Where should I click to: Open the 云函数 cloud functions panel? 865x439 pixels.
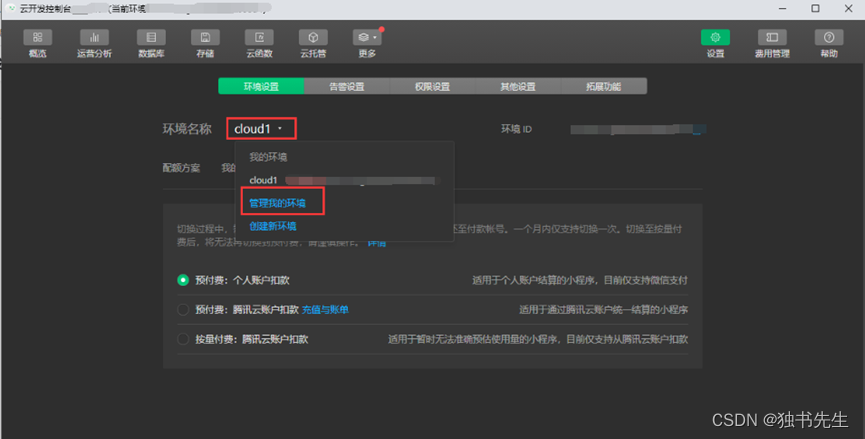(x=259, y=44)
